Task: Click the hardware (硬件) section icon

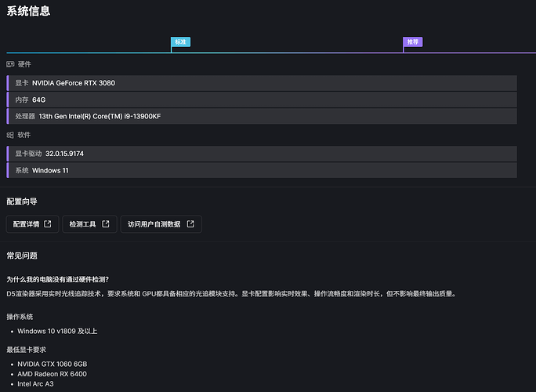Action: pos(10,64)
